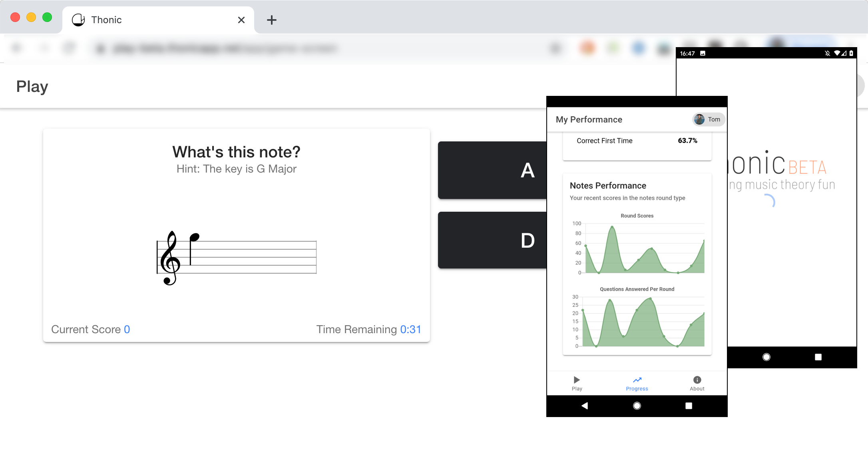This screenshot has width=868, height=457.
Task: Select answer D button
Action: tap(492, 240)
